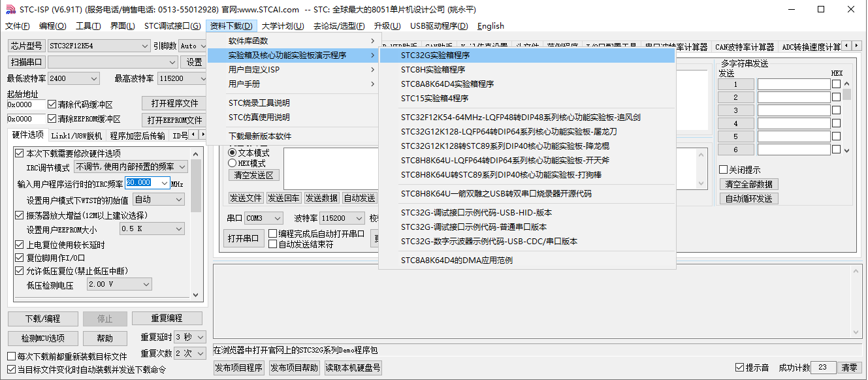
Task: Click 下载/编程 button
Action: (42, 319)
